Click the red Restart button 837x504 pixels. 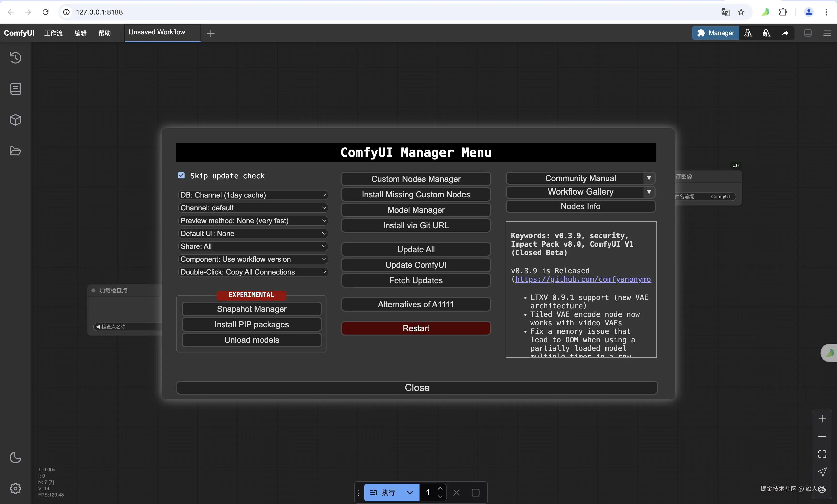416,328
